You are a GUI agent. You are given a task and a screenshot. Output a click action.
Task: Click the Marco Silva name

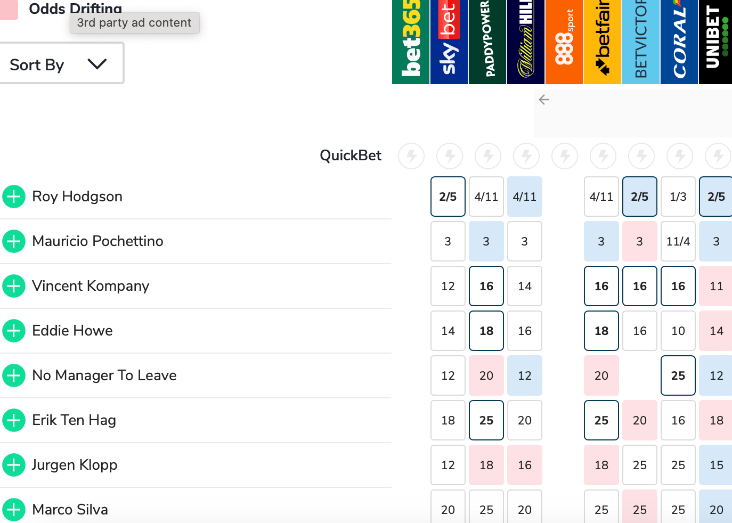pyautogui.click(x=70, y=510)
